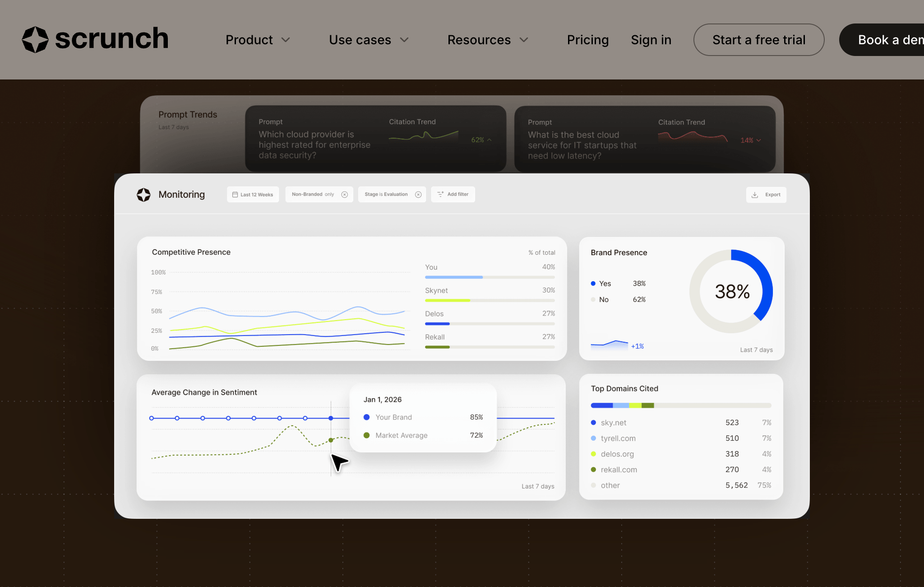This screenshot has width=924, height=587.
Task: Click the calendar icon in the date filter
Action: click(235, 195)
